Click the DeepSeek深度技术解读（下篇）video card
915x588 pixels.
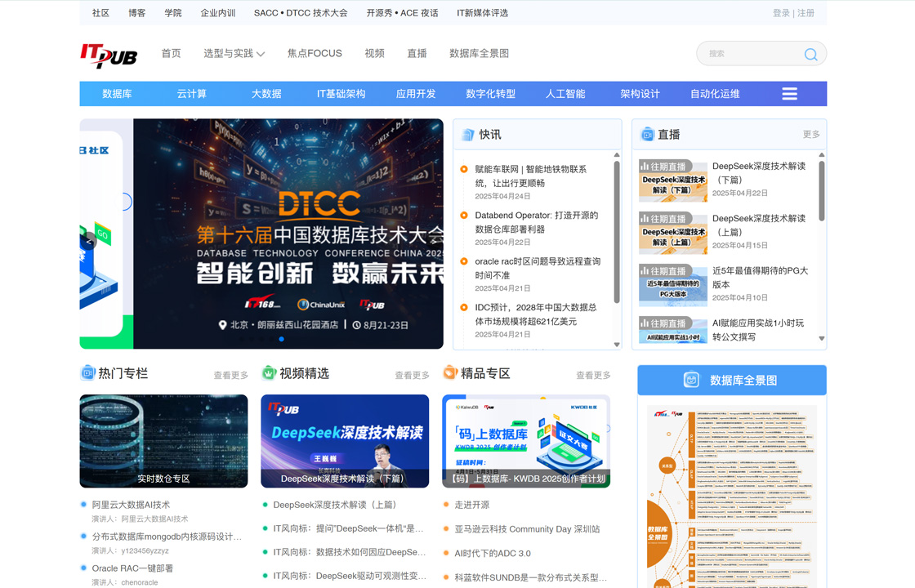click(345, 441)
